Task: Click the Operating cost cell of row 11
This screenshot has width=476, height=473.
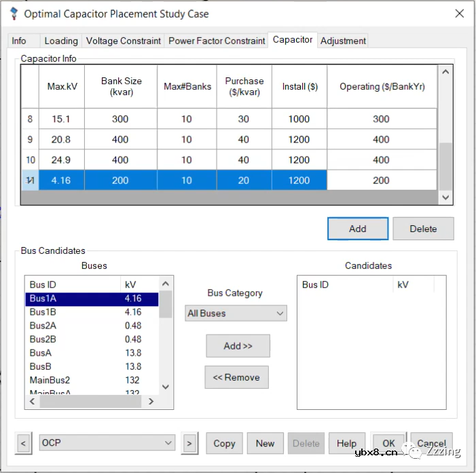Action: click(x=381, y=181)
